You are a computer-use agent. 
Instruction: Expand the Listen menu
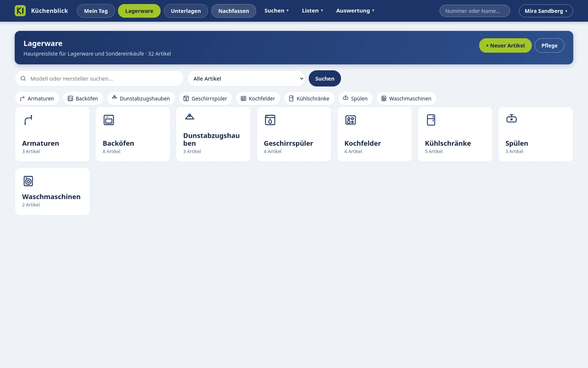click(312, 11)
